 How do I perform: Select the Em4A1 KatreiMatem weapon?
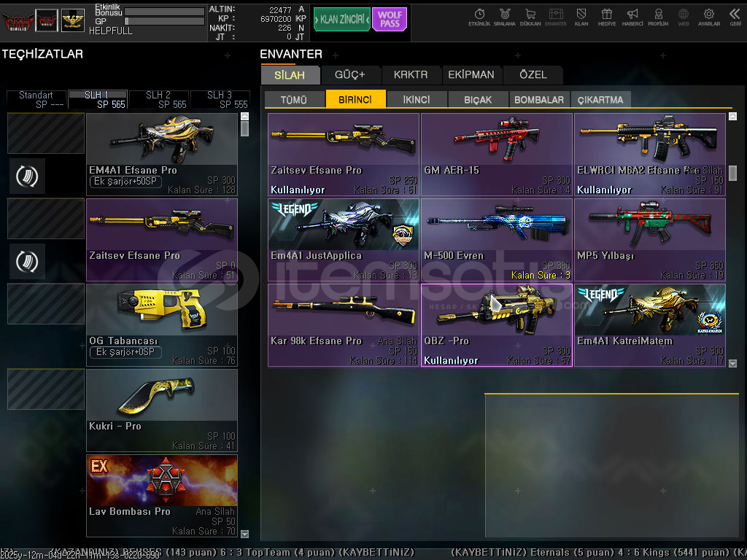coord(650,325)
